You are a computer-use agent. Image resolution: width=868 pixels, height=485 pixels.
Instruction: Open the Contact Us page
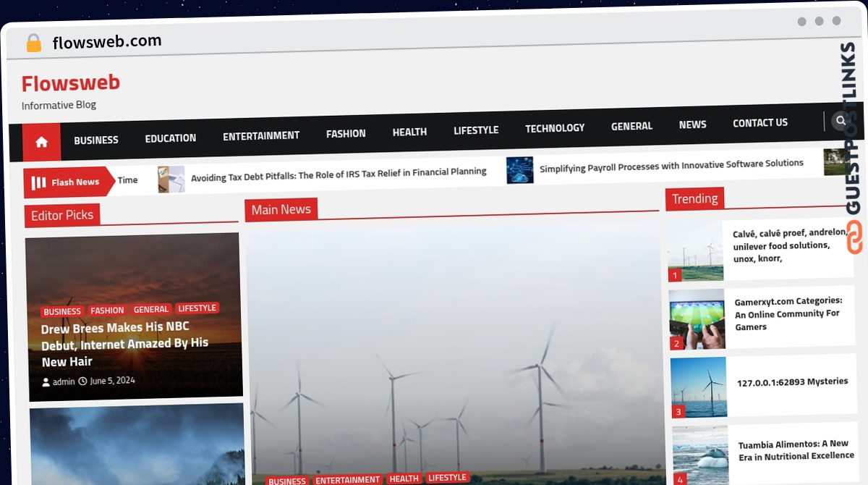pyautogui.click(x=760, y=123)
